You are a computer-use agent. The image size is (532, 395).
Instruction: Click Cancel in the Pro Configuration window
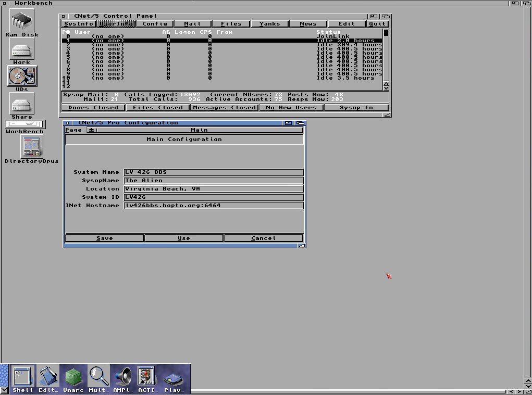pyautogui.click(x=263, y=238)
